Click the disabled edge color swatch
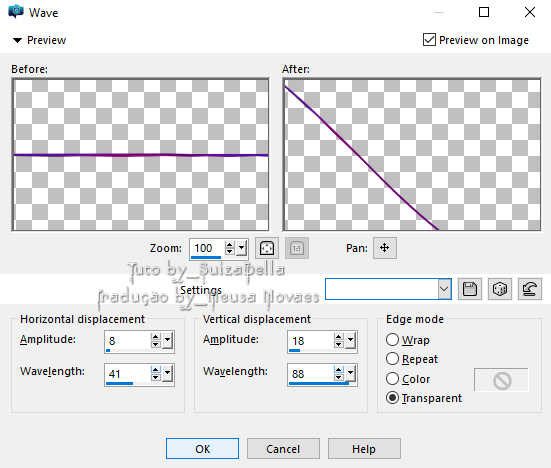The image size is (551, 468). click(501, 380)
